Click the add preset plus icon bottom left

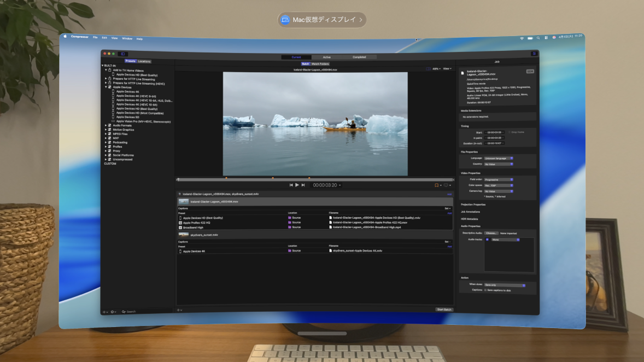[104, 311]
